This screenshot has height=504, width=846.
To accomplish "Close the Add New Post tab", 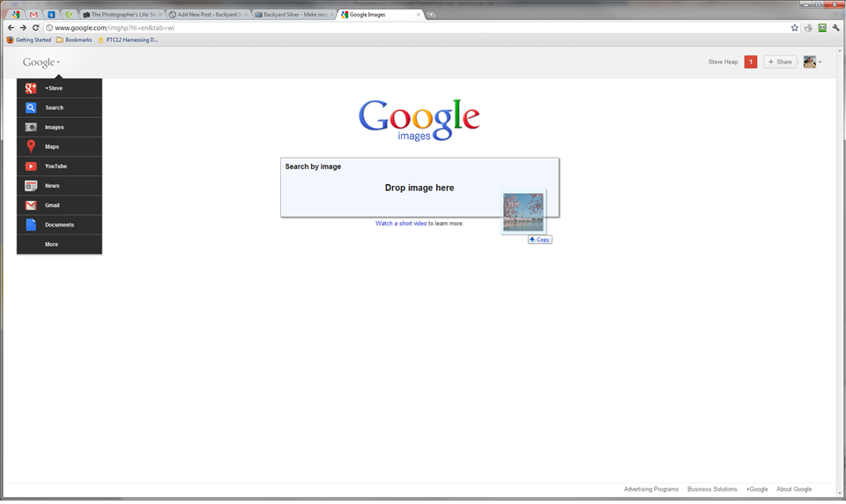I will click(x=246, y=15).
